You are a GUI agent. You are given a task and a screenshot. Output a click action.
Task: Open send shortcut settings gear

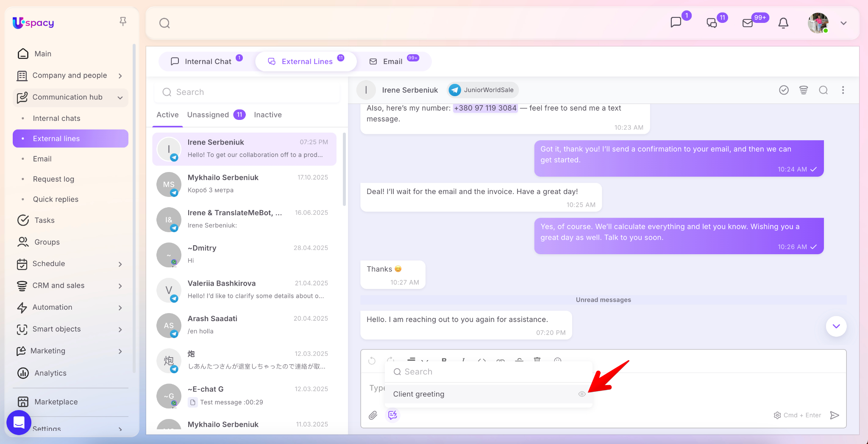pyautogui.click(x=777, y=415)
